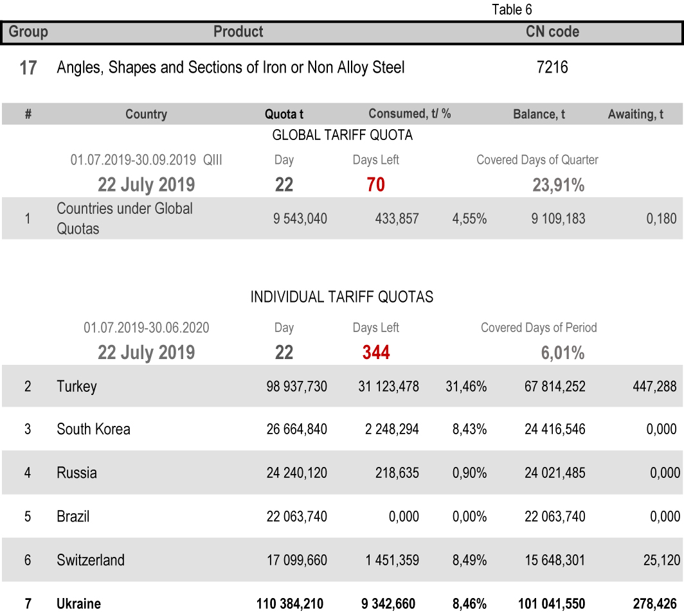Select the CN code header cell
This screenshot has width=684, height=616.
click(x=552, y=31)
